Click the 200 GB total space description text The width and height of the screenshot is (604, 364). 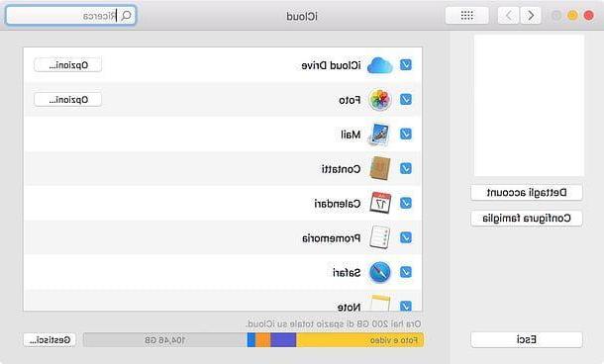pos(334,324)
